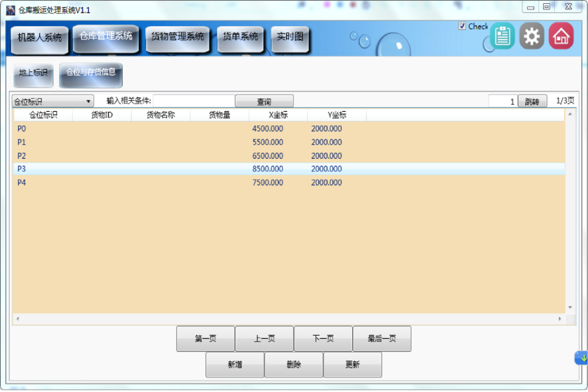Viewport: 588px width, 392px height.
Task: Click X value 8500.000
Action: click(x=268, y=169)
